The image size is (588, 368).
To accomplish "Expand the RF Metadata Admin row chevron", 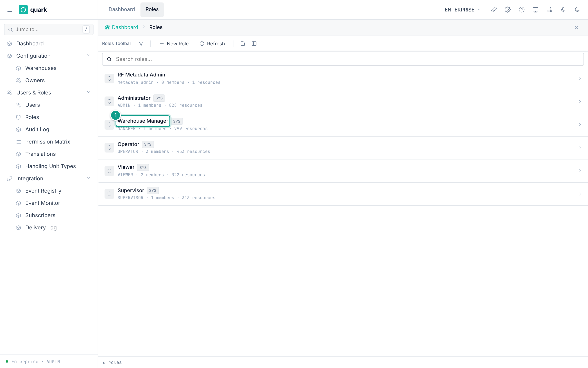I will 580,78.
